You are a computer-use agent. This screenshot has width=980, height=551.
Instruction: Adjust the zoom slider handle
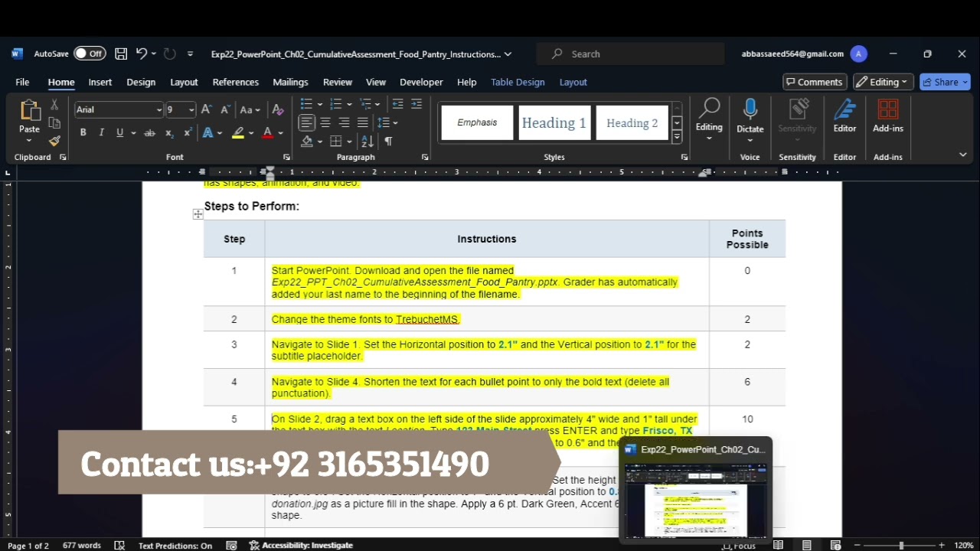point(900,546)
